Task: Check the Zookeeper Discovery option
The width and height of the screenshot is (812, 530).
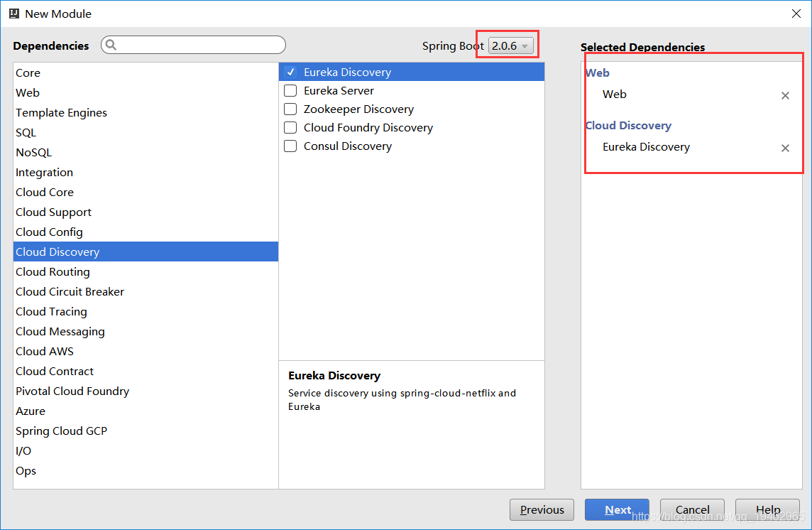Action: [290, 109]
